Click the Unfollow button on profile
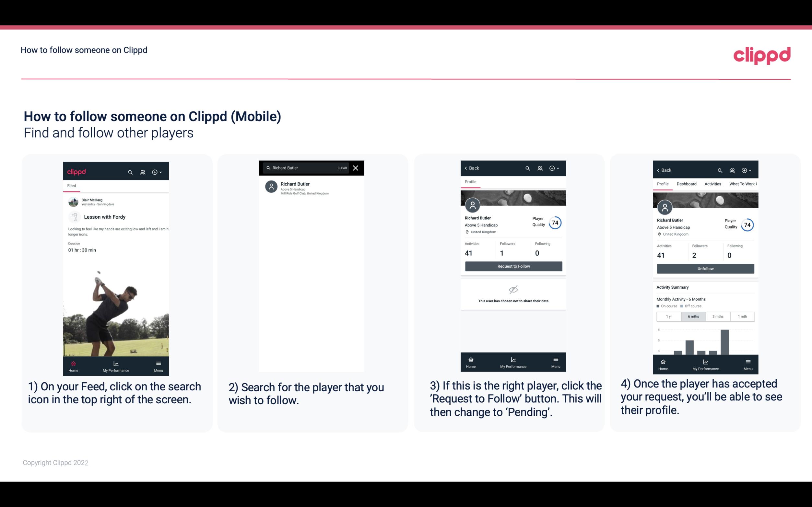 tap(705, 268)
